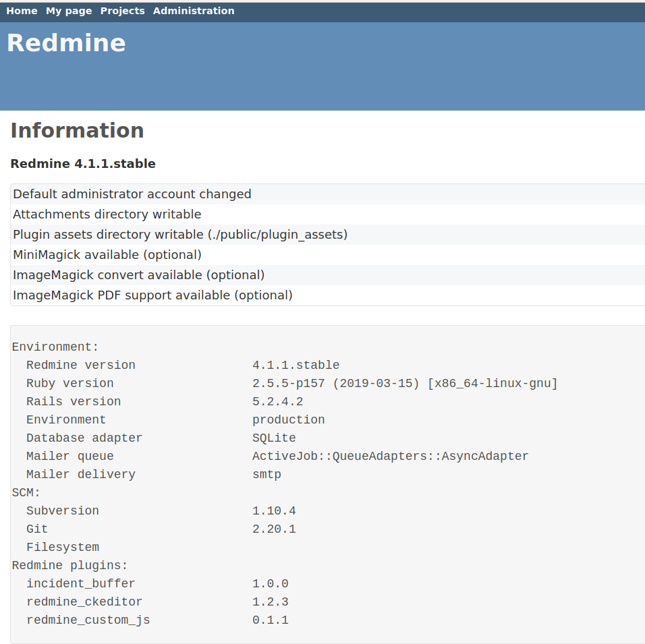Click the indented 'Environment' row label

coord(66,419)
